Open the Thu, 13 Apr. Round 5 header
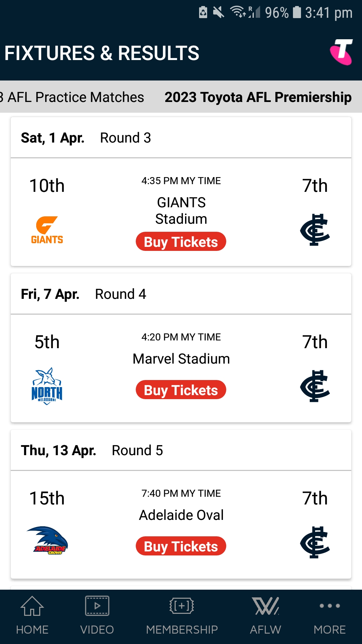 (x=181, y=450)
